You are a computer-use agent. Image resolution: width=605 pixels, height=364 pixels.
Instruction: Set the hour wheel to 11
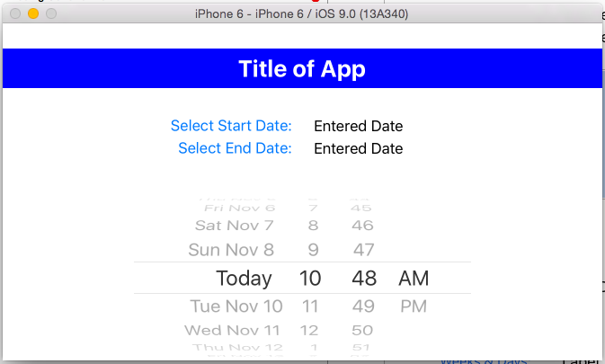click(310, 306)
